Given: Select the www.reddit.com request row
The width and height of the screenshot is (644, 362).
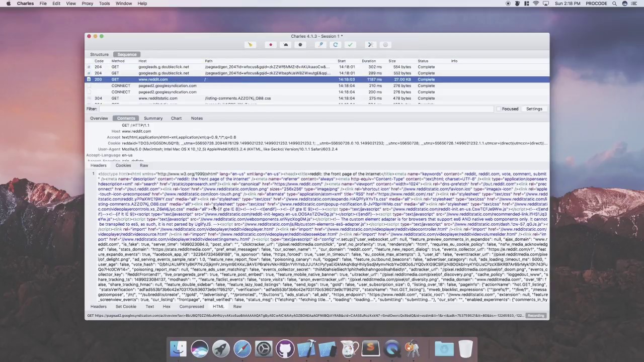Looking at the screenshot, I should tap(317, 79).
